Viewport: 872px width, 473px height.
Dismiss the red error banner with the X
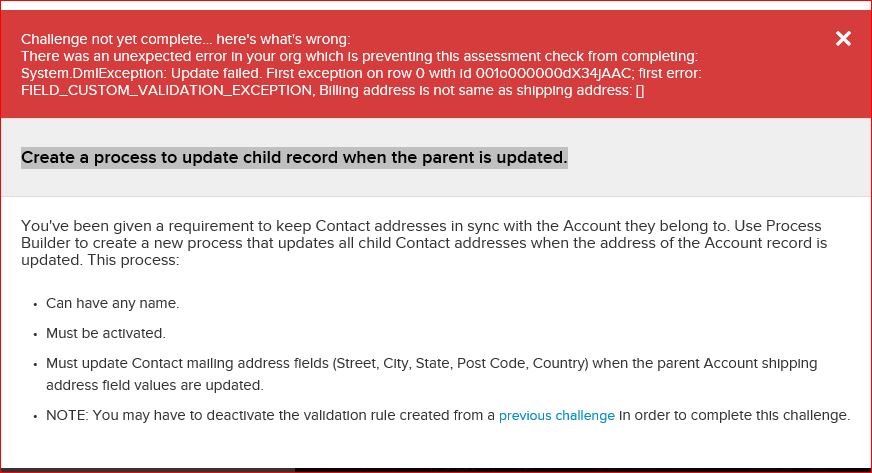click(843, 39)
